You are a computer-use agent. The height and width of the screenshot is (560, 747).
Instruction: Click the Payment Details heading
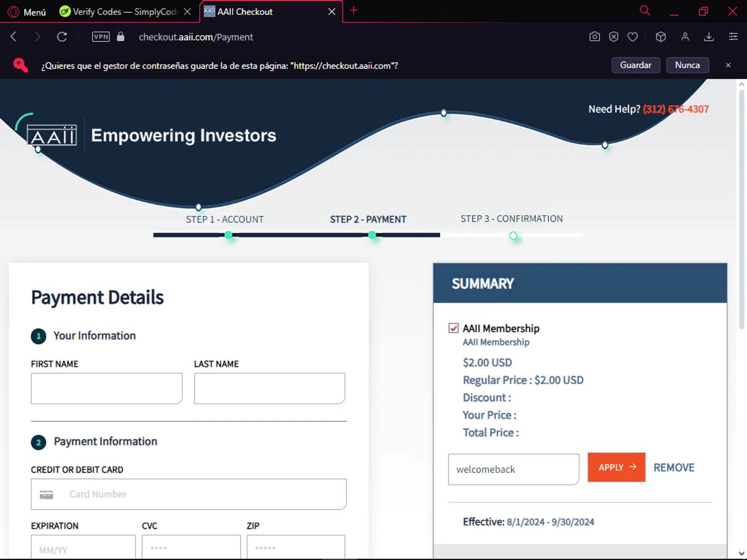[98, 297]
